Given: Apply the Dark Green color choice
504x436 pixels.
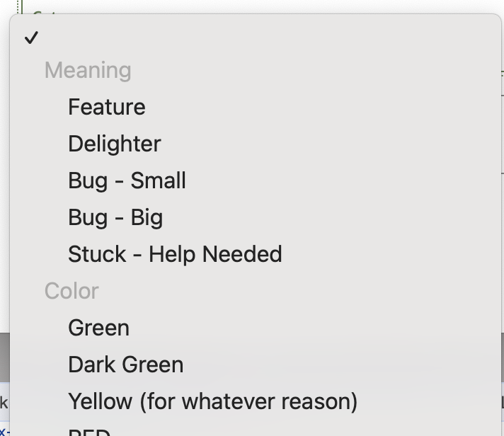Looking at the screenshot, I should (125, 365).
